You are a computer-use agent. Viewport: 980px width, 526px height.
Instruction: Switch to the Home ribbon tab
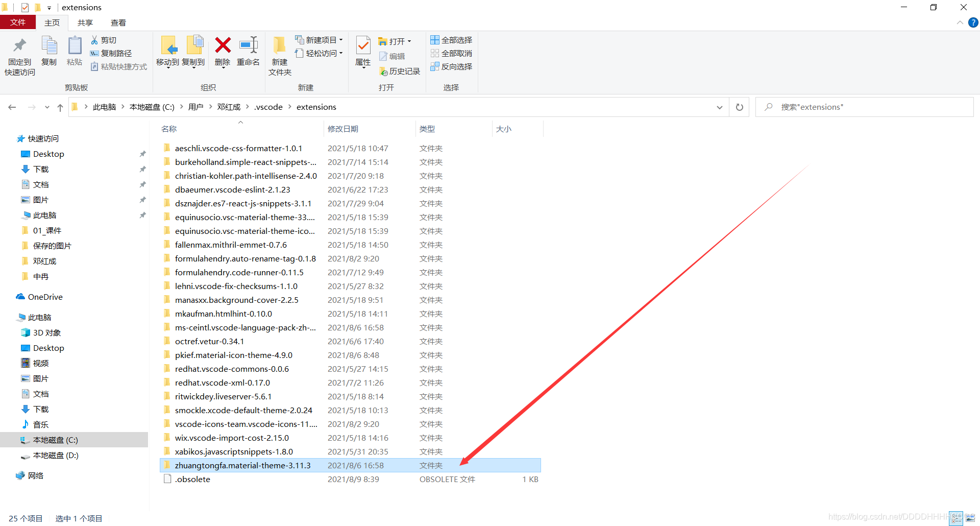pos(52,22)
